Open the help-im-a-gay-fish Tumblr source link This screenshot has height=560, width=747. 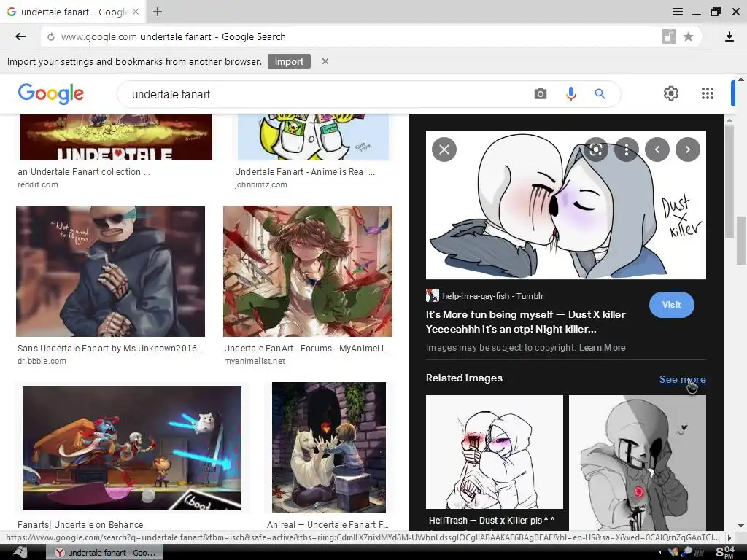485,296
